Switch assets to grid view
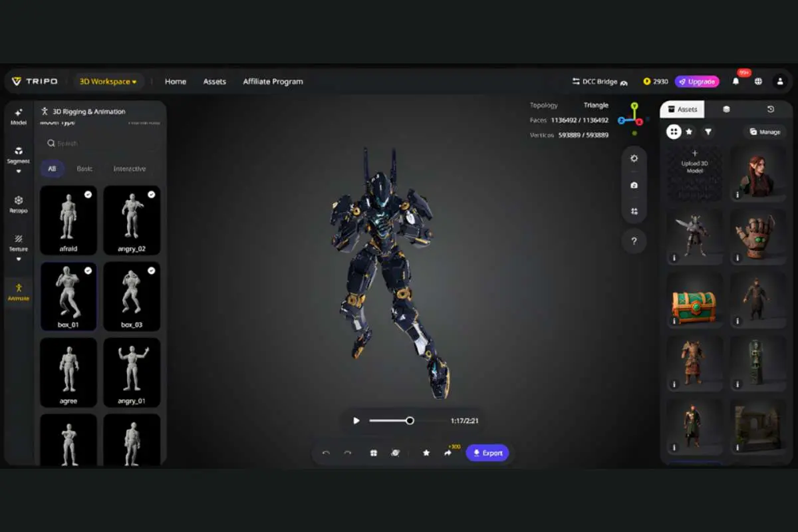The width and height of the screenshot is (798, 532). pos(674,132)
